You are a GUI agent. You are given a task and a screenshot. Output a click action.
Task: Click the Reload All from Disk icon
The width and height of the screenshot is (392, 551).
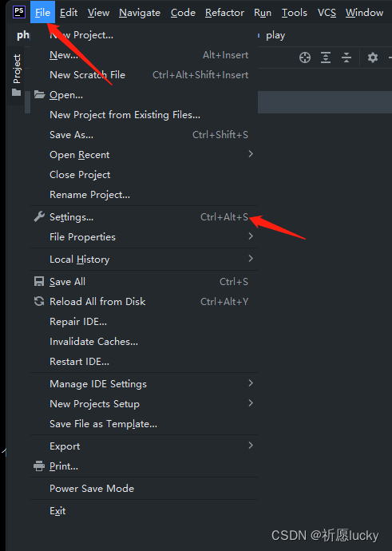39,301
